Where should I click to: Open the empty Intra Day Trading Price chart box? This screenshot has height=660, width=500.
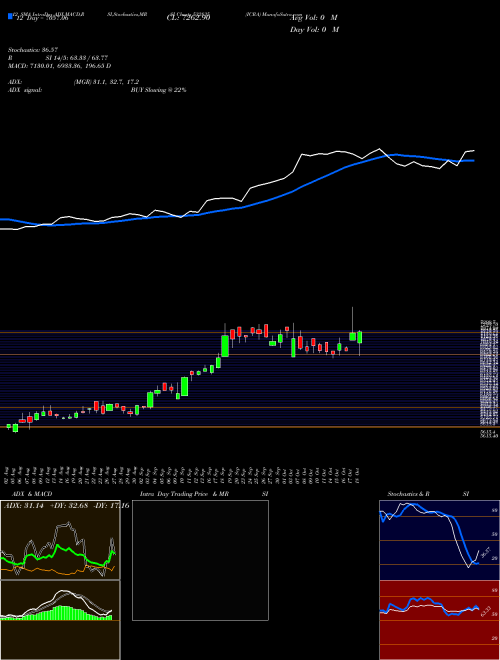tap(200, 560)
